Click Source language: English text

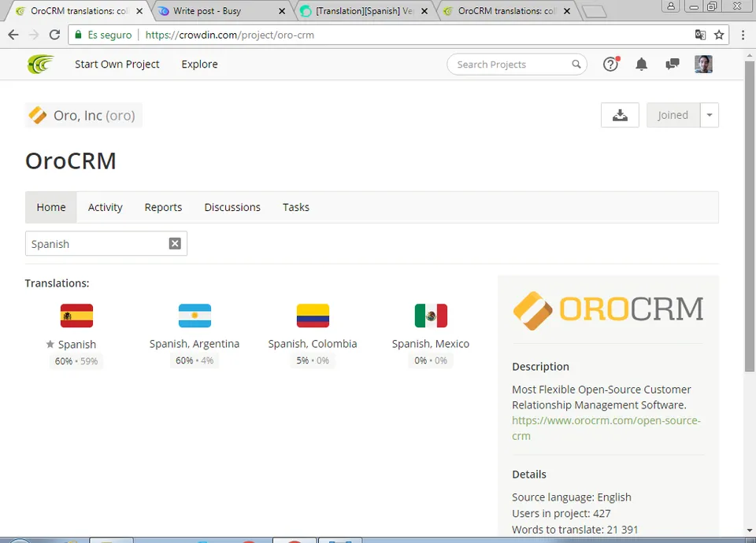pos(572,497)
